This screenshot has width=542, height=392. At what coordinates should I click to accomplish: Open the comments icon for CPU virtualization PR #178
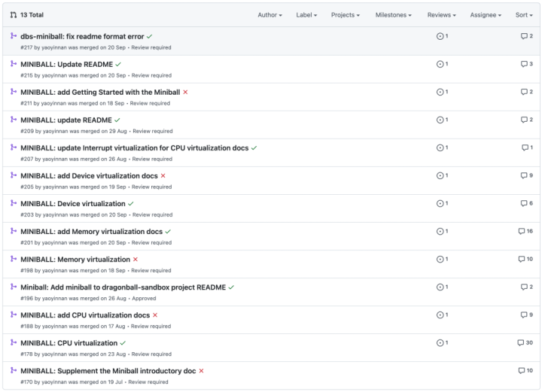coord(520,342)
